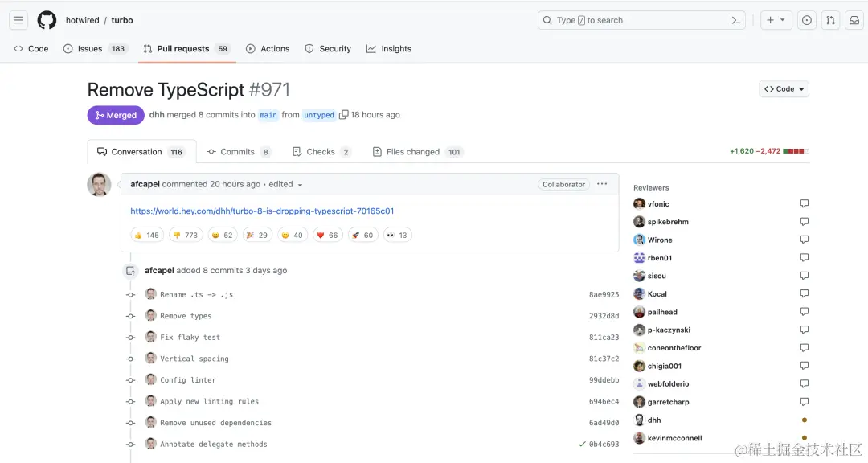Open the command palette icon in search bar
The image size is (868, 463).
pos(735,20)
